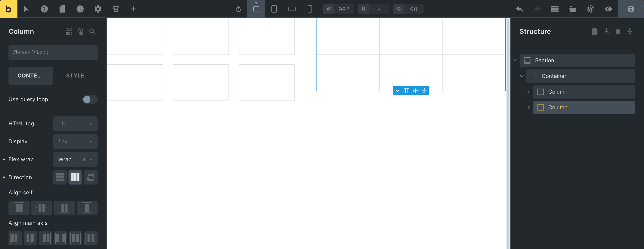Switch to the tablet portrait breakpoint
Image resolution: width=644 pixels, height=249 pixels.
(274, 9)
